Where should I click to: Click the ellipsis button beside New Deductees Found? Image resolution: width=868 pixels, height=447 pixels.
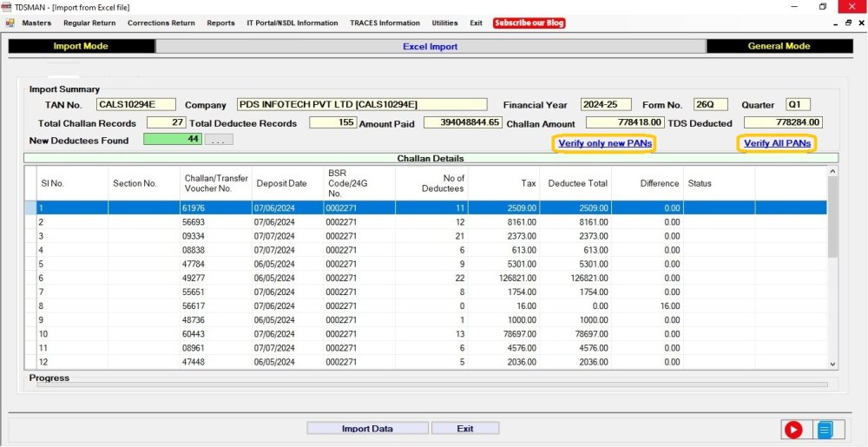(x=219, y=140)
